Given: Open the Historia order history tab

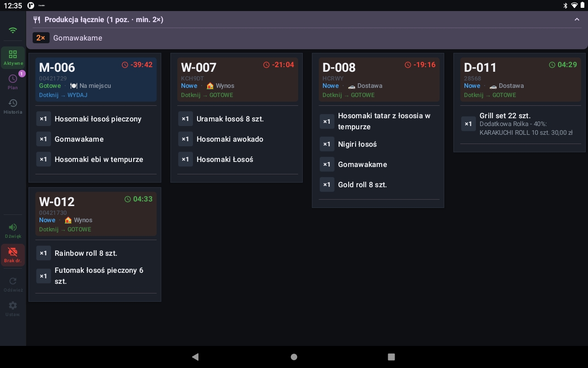Looking at the screenshot, I should point(13,106).
